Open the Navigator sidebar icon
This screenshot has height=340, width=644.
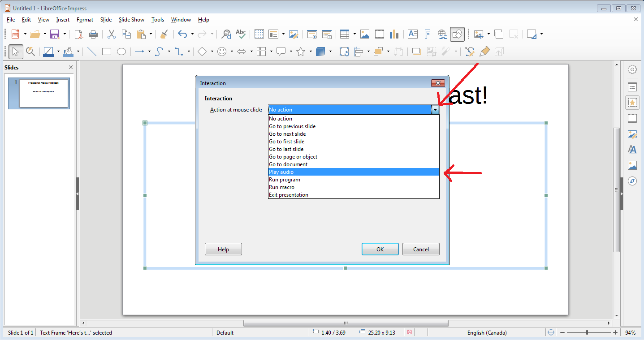coord(632,181)
